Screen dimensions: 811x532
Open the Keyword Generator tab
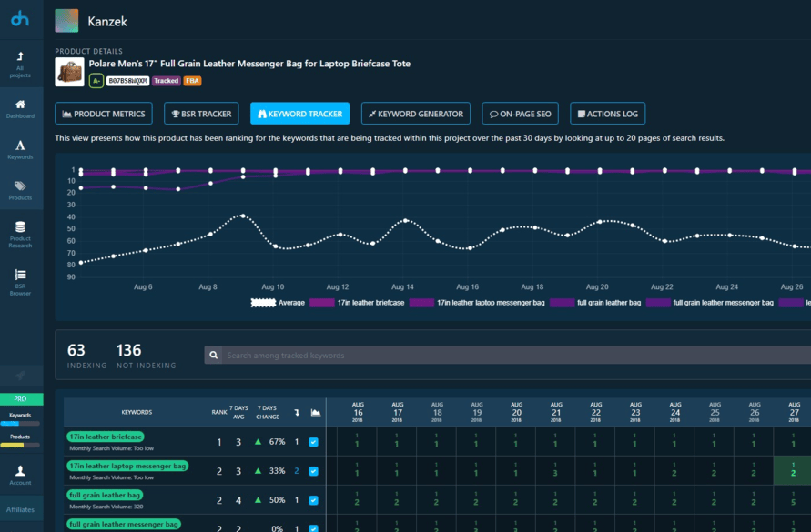[x=416, y=114]
